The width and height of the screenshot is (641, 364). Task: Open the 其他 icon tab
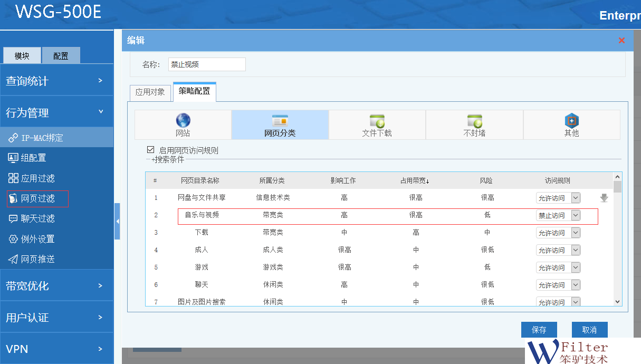pyautogui.click(x=571, y=120)
